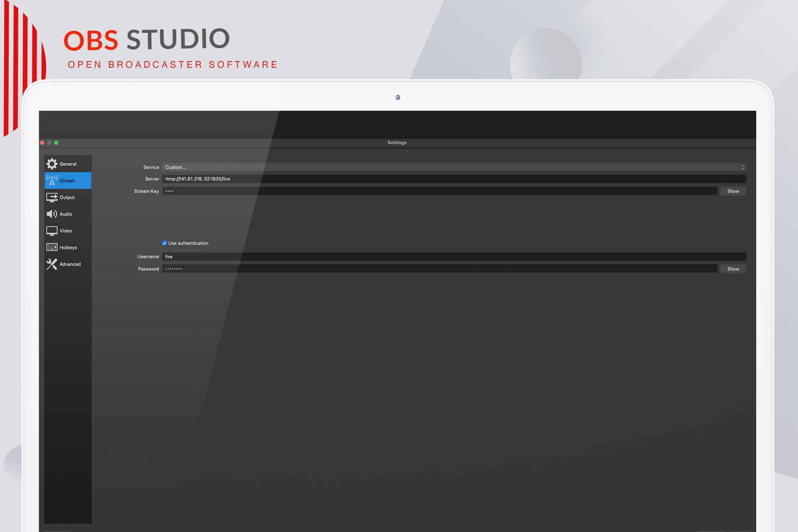Viewport: 798px width, 532px height.
Task: Click the green zoom button of Settings window
Action: click(x=56, y=143)
